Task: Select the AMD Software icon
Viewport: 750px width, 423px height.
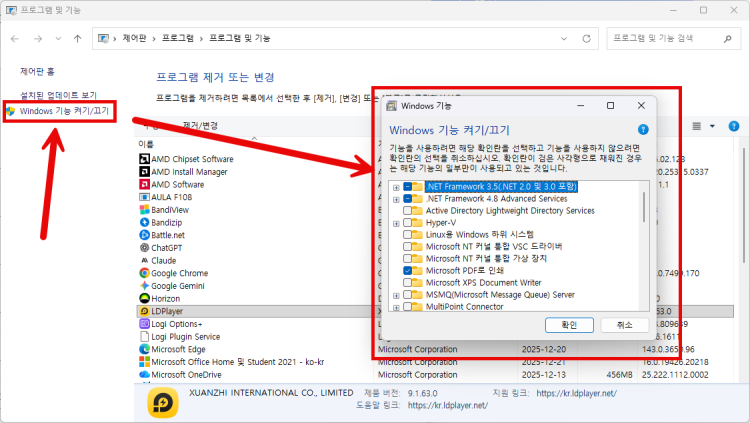Action: tap(144, 185)
